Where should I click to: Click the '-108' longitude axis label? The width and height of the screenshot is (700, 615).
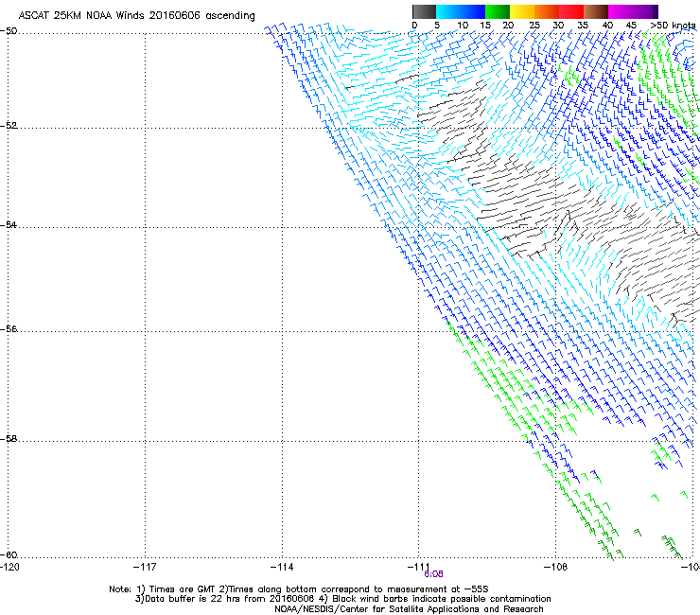tap(556, 567)
